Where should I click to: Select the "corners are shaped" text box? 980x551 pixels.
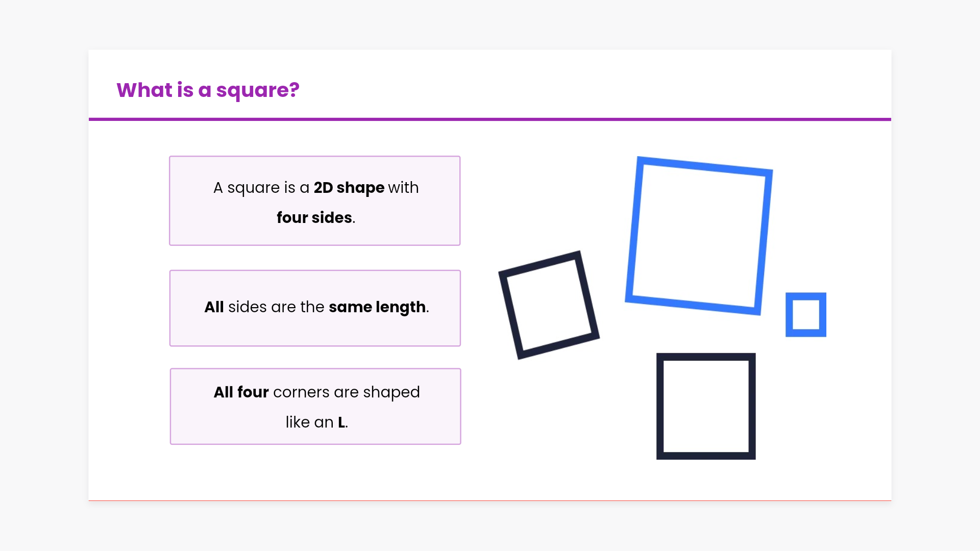315,406
